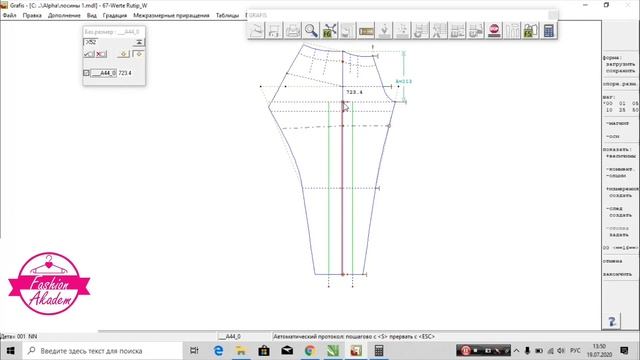Click the printer icon in the Grafis toolbar
The width and height of the screenshot is (640, 360).
(293, 31)
